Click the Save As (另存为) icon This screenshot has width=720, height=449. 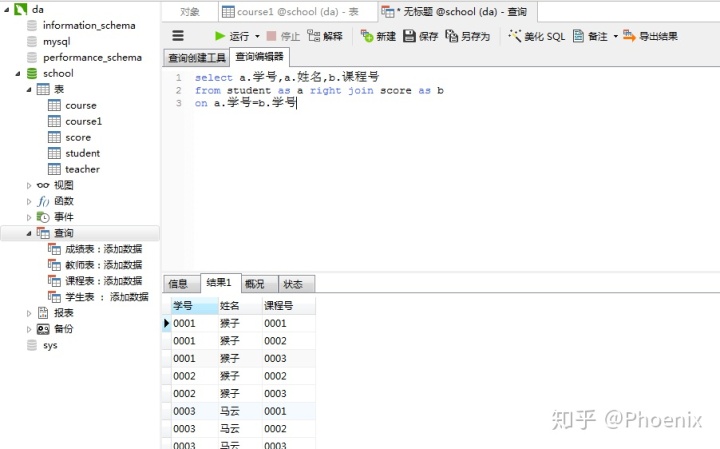452,36
